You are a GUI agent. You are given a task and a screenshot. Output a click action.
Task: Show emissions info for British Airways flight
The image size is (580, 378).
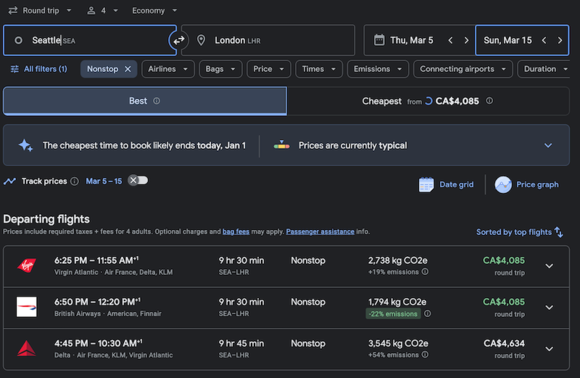pyautogui.click(x=427, y=314)
